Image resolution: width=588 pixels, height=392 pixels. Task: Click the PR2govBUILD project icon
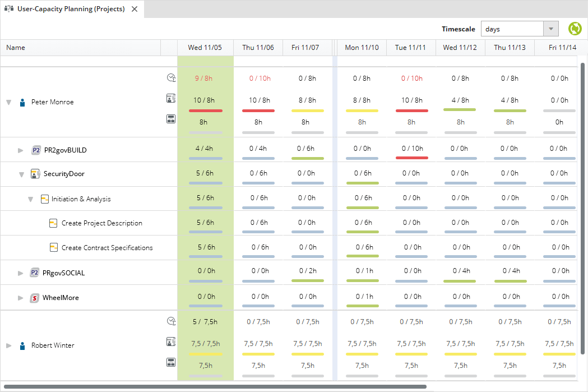36,150
